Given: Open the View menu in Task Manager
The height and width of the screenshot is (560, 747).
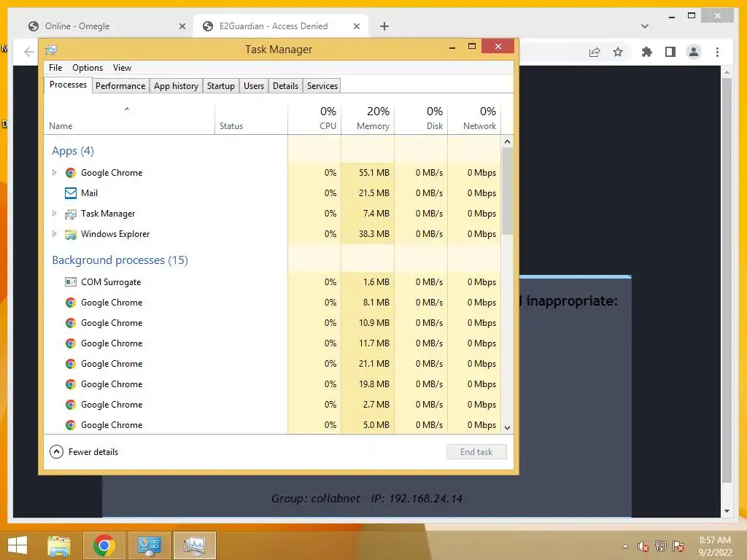Looking at the screenshot, I should click(122, 68).
